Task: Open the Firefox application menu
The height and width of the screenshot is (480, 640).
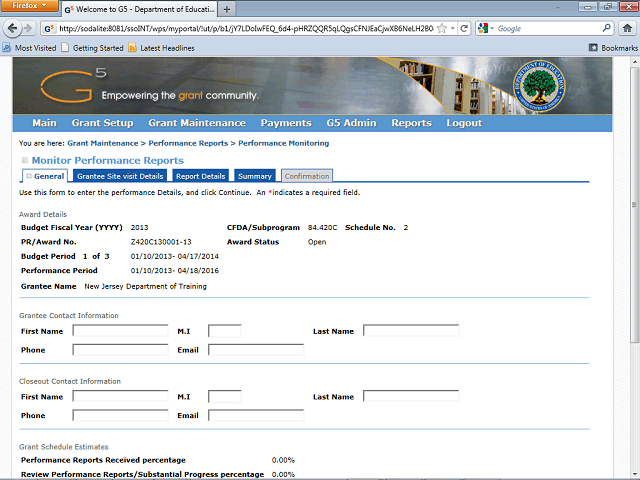Action: (29, 6)
